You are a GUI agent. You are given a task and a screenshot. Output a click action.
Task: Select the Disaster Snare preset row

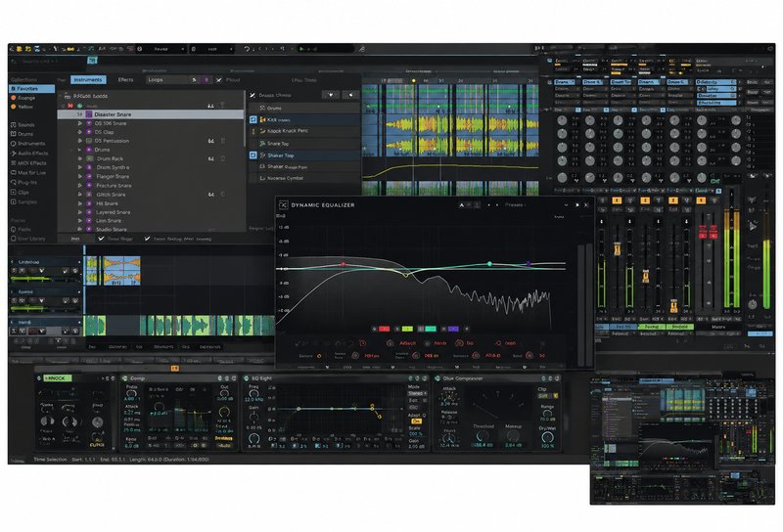tap(151, 114)
